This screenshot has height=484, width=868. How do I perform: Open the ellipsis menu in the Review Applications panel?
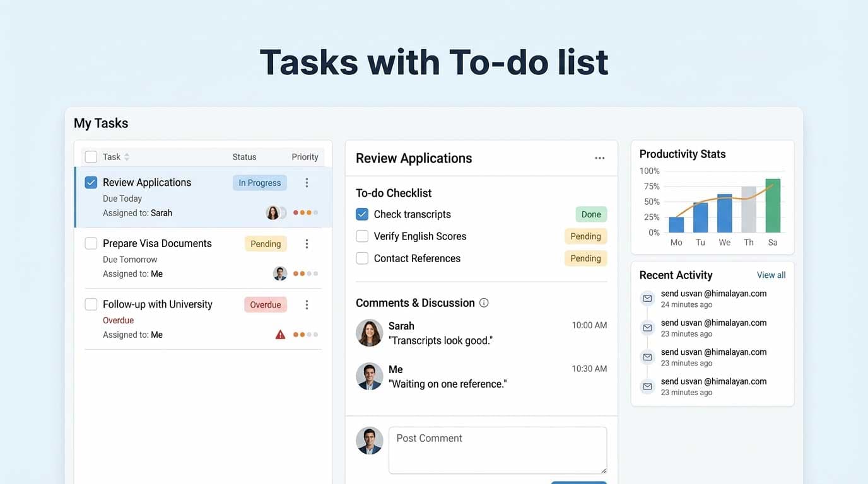click(599, 158)
